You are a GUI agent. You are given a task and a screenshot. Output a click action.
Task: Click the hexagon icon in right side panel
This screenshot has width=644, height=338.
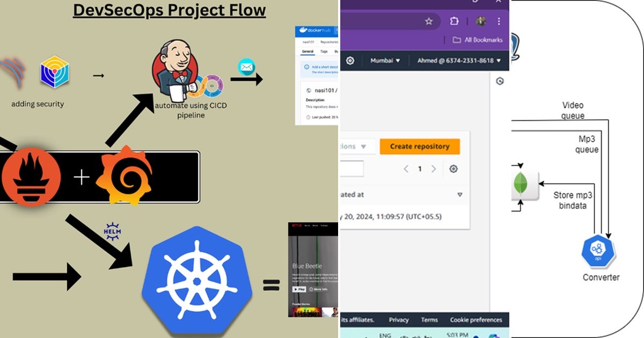click(500, 81)
